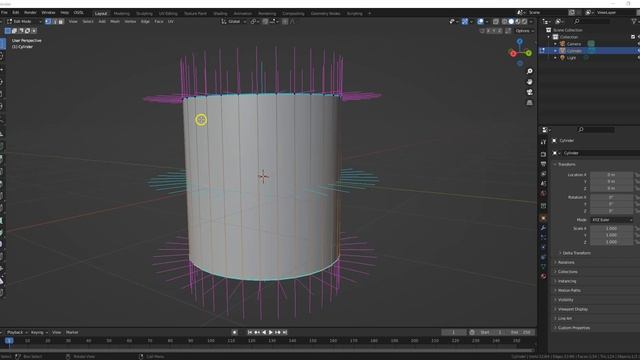
Task: Collapse the Transform panel
Action: (x=567, y=164)
